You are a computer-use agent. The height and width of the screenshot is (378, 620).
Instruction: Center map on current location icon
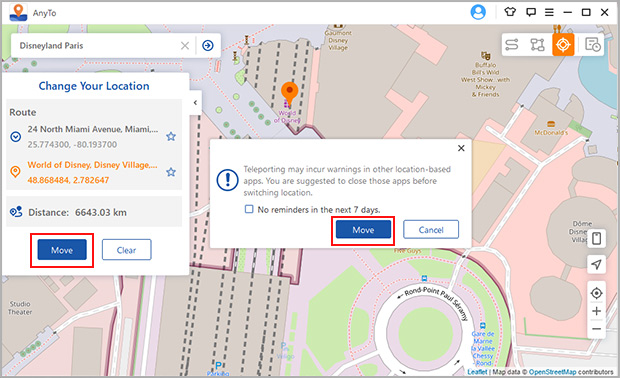pyautogui.click(x=596, y=293)
